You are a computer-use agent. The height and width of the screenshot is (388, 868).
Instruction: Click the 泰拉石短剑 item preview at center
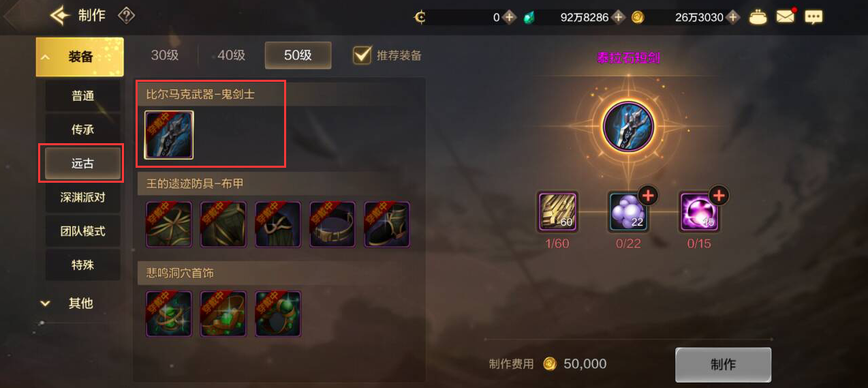point(628,128)
